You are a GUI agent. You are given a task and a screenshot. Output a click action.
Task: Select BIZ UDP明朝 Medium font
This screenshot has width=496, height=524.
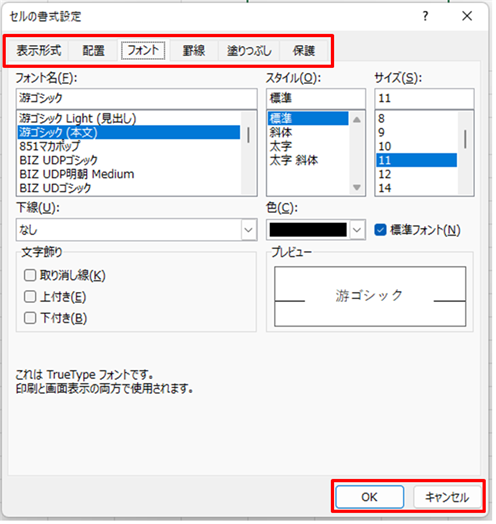(77, 175)
